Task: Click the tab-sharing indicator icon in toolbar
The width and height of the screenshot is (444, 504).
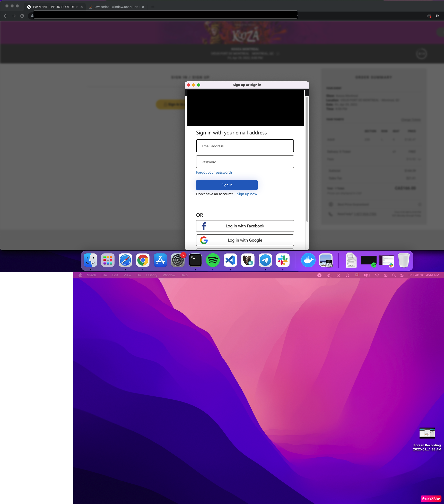Action: (x=429, y=16)
